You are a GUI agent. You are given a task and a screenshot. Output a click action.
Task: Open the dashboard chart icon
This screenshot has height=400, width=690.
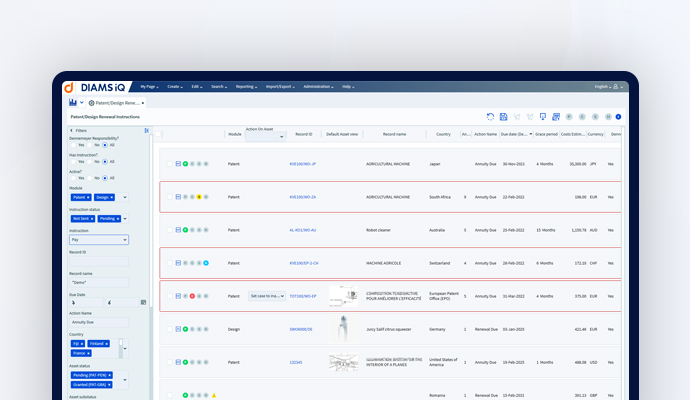click(x=73, y=103)
